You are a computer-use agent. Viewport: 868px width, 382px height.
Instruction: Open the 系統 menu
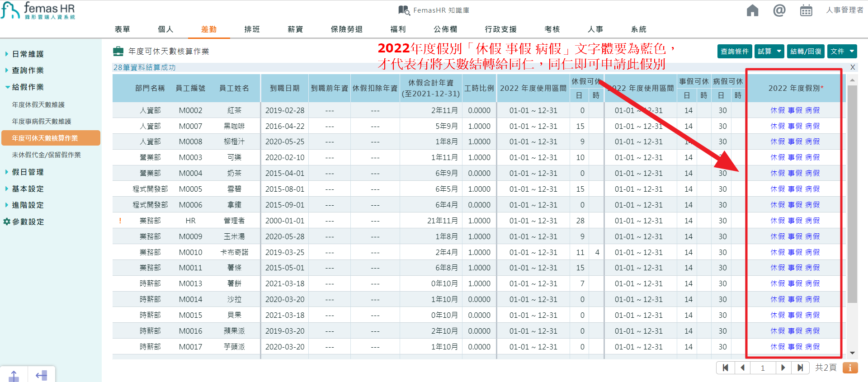[639, 29]
